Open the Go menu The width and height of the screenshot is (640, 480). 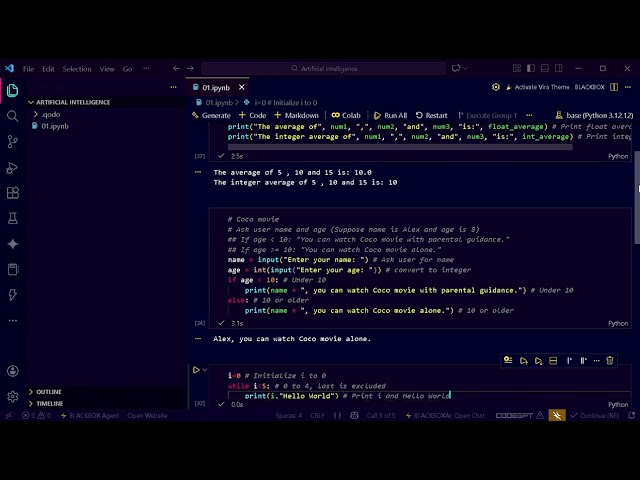coord(128,69)
